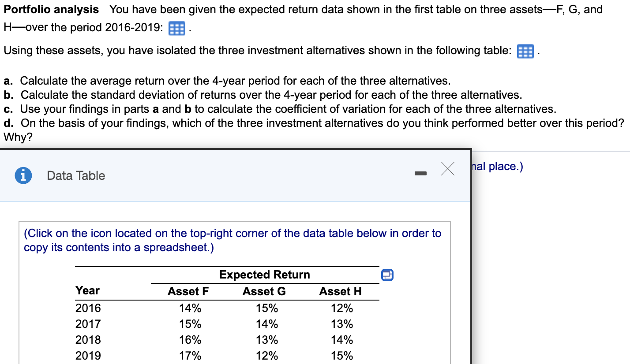Select the 14% value for Asset F 2016
Viewport: 630px width, 364px height.
coord(189,308)
